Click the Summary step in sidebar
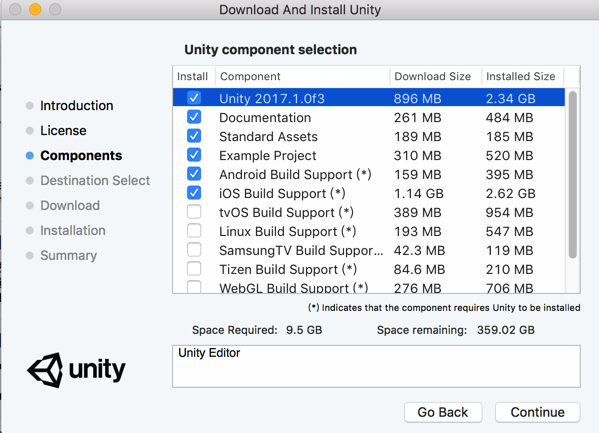 tap(69, 256)
